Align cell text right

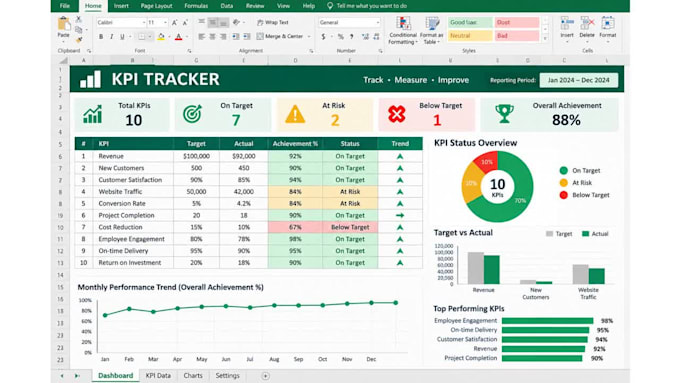coord(223,37)
